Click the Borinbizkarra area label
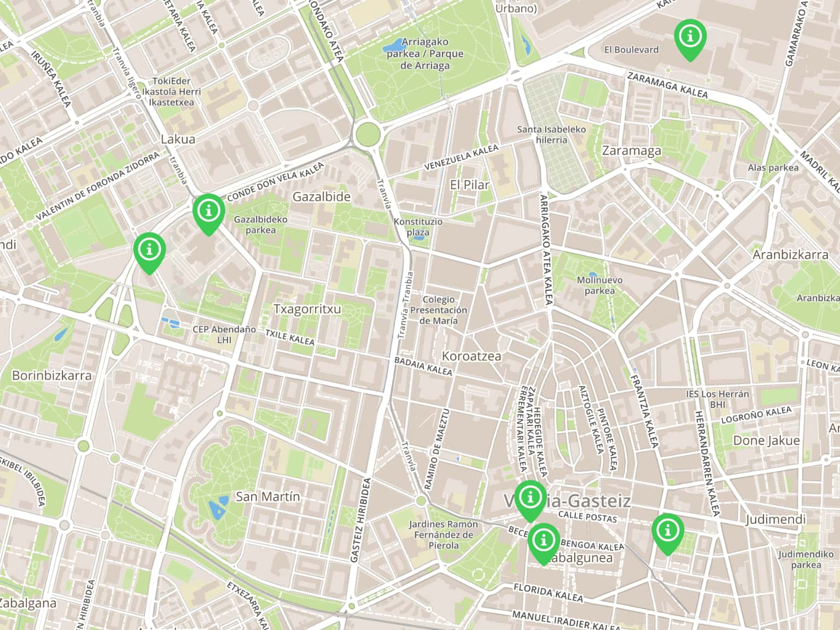Screen dimensions: 840x630 coord(51,376)
